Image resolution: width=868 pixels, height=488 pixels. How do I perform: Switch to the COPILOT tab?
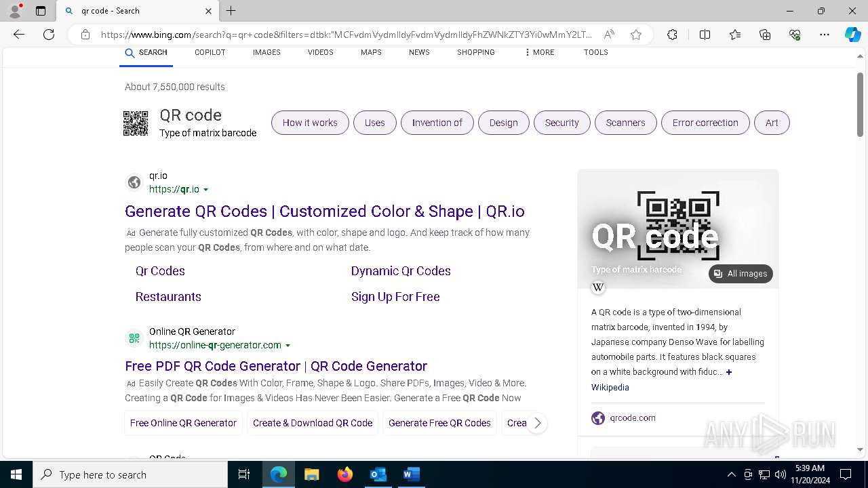click(210, 52)
